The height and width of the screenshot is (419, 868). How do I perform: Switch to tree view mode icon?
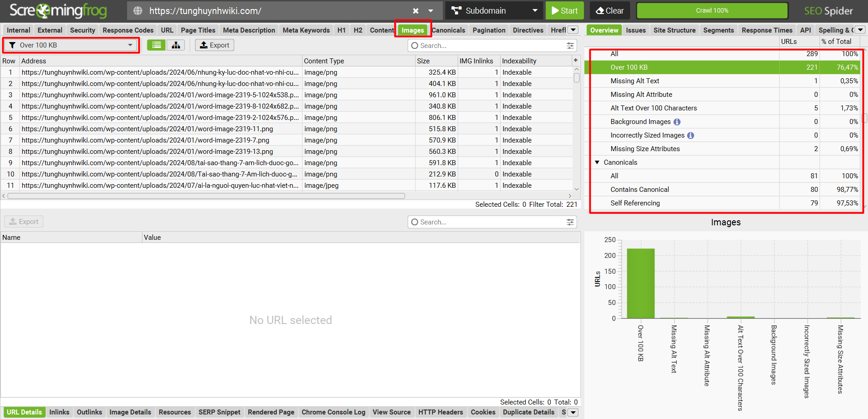[176, 45]
